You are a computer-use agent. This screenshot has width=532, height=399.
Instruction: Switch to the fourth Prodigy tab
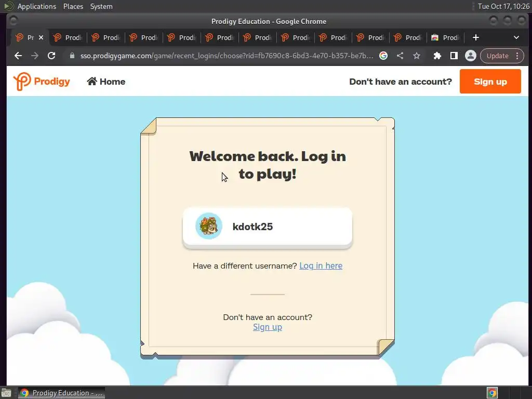point(144,37)
